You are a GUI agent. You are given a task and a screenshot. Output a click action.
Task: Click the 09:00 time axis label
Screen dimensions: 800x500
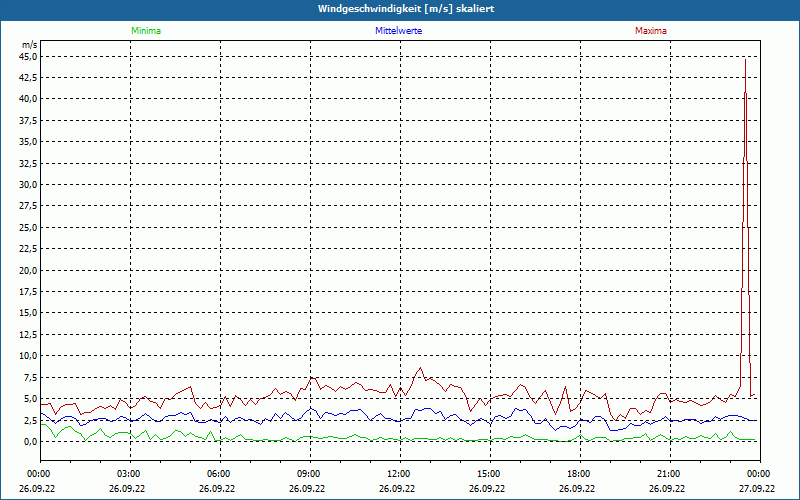click(307, 474)
